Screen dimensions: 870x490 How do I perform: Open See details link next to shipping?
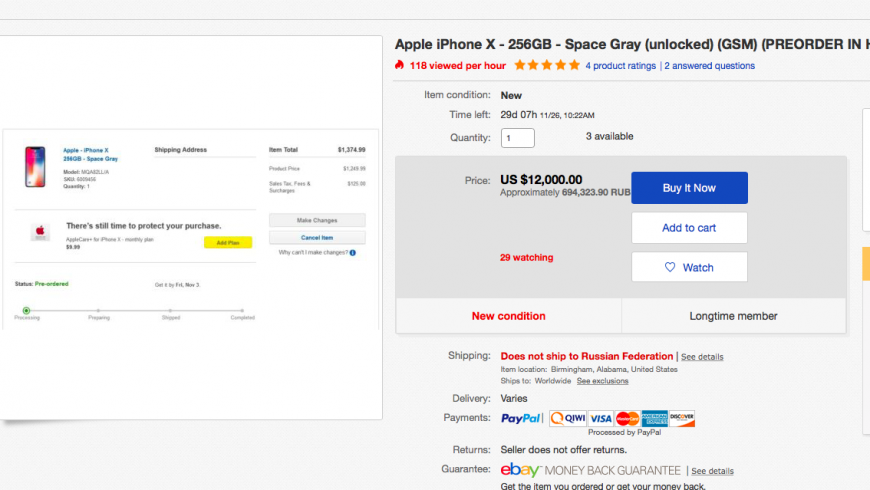tap(702, 357)
